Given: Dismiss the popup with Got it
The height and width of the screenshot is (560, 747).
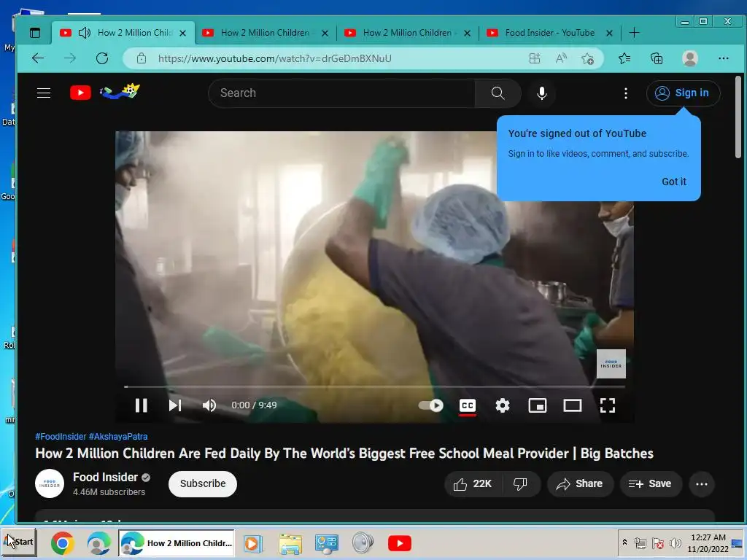Looking at the screenshot, I should pos(673,182).
